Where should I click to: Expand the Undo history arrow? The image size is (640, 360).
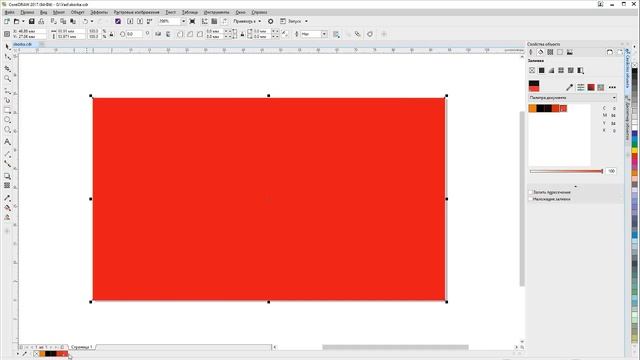(92, 21)
